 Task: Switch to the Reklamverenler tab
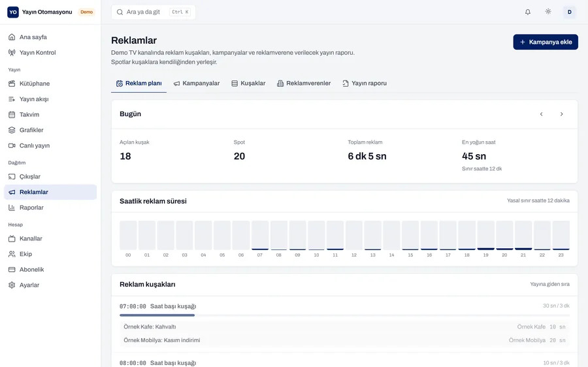[304, 83]
